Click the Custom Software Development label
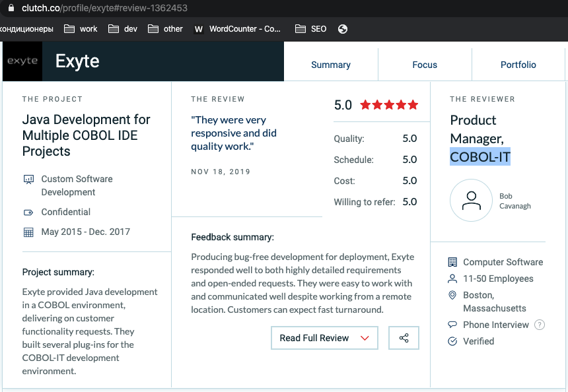Viewport: 568px width, 392px height. [77, 185]
